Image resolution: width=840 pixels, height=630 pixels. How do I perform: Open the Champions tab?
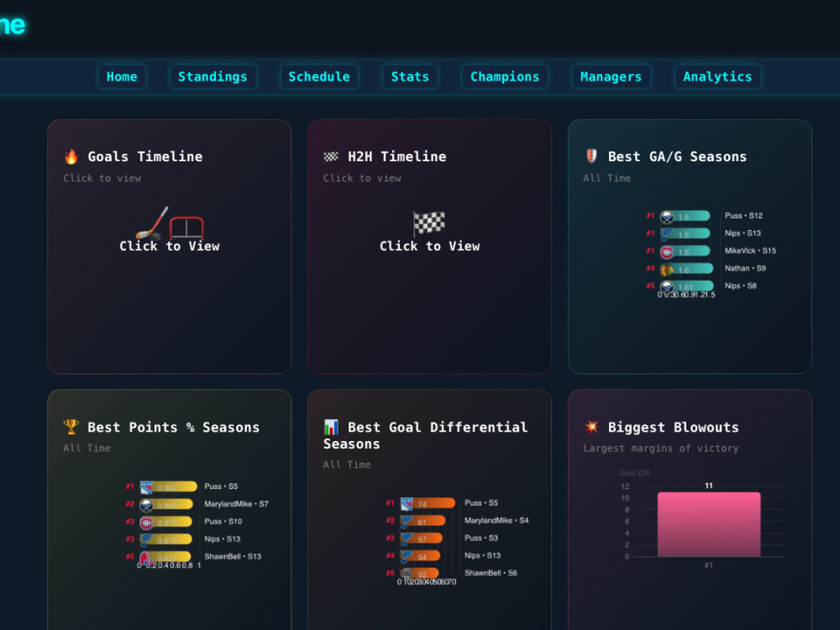[505, 76]
